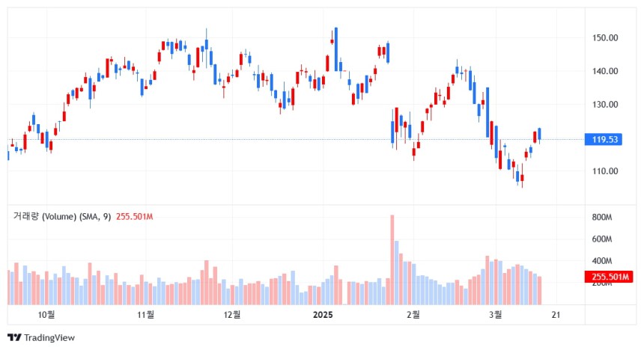The width and height of the screenshot is (644, 350).
Task: Click the red 255.501M volume axis label
Action: 609,277
